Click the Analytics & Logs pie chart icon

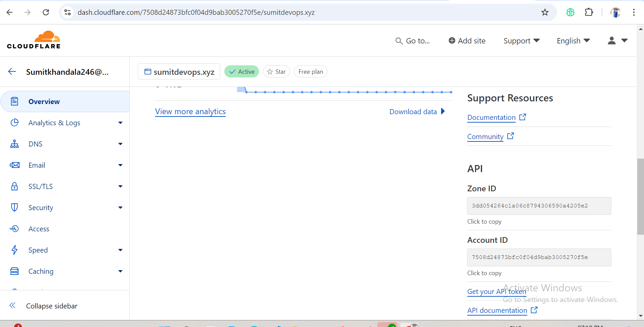point(14,123)
